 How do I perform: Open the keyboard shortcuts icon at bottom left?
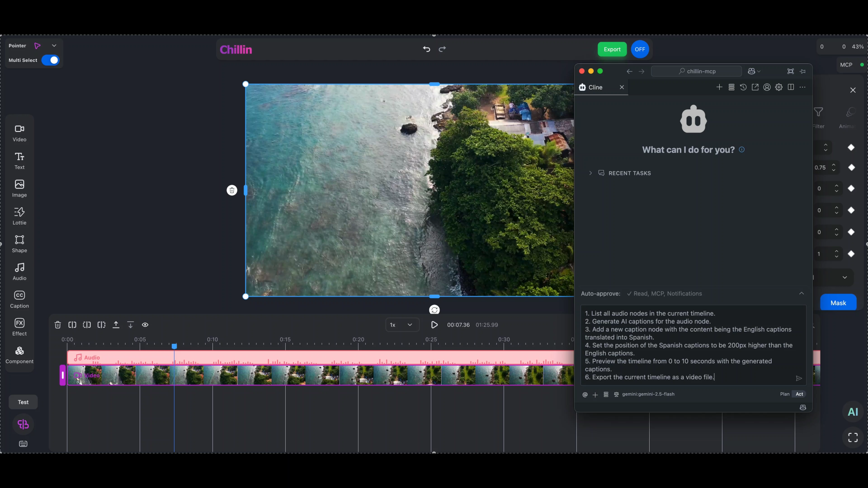[x=23, y=444]
